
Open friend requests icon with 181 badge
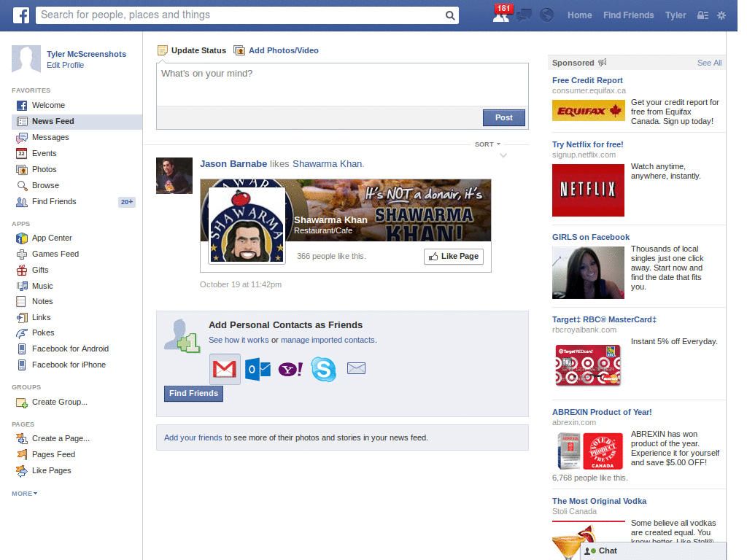(x=502, y=15)
